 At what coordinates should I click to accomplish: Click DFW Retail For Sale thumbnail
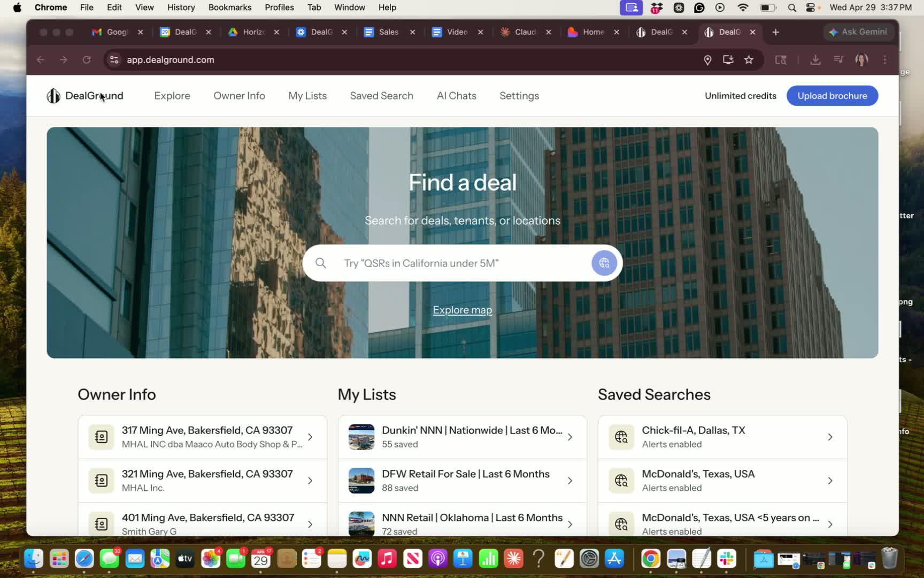click(361, 481)
